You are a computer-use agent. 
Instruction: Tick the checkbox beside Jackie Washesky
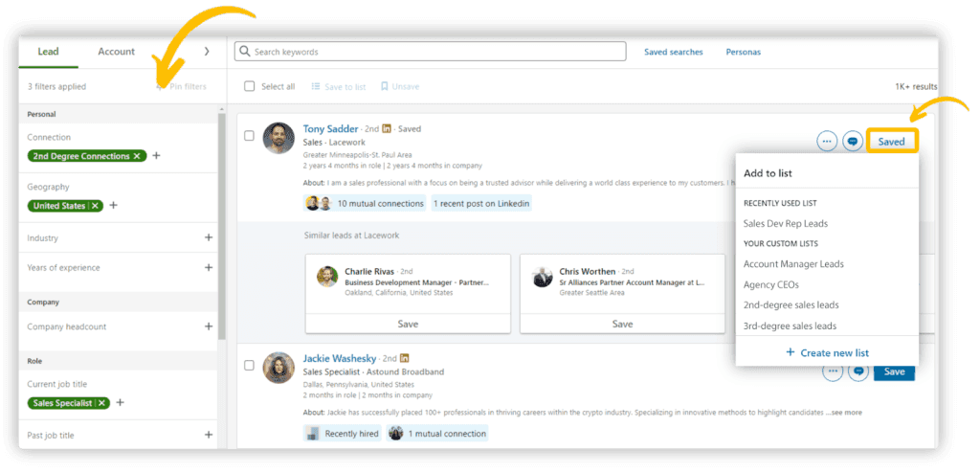249,366
